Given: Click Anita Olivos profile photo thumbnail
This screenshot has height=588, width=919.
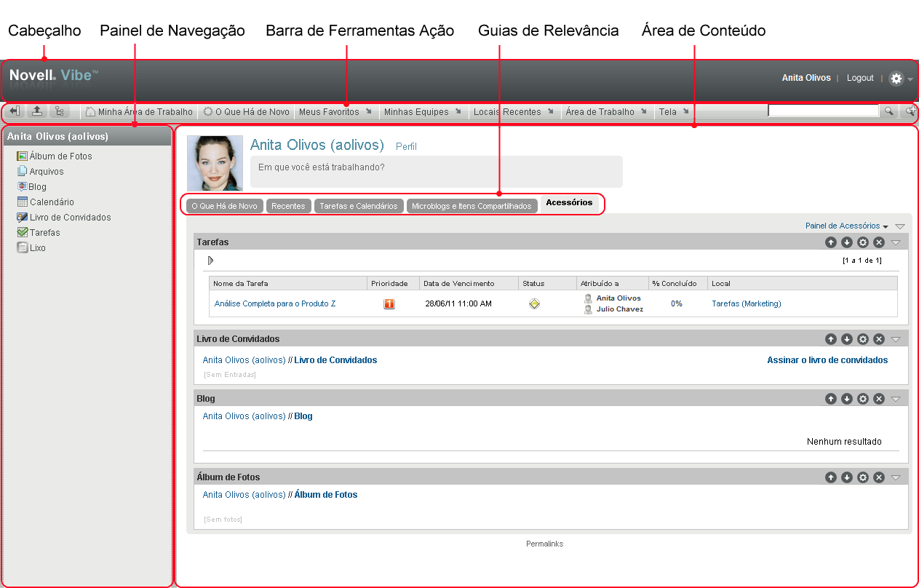Looking at the screenshot, I should coord(215,163).
